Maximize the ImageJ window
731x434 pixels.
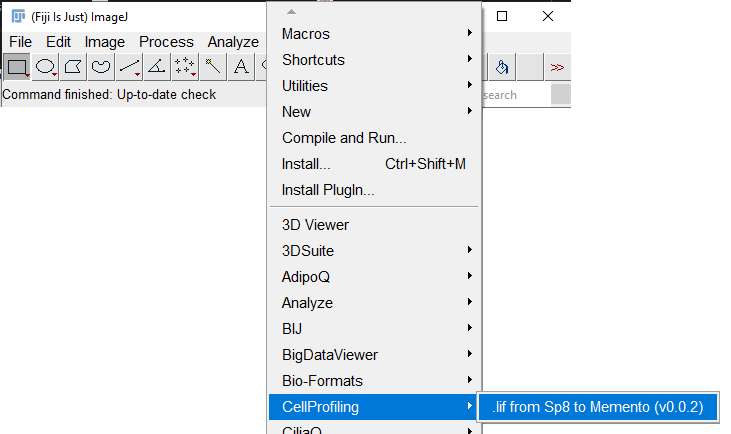point(502,16)
